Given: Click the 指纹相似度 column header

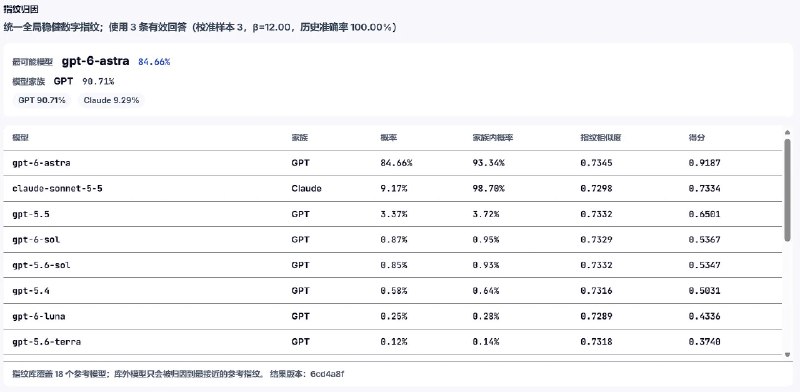Looking at the screenshot, I should pos(601,138).
